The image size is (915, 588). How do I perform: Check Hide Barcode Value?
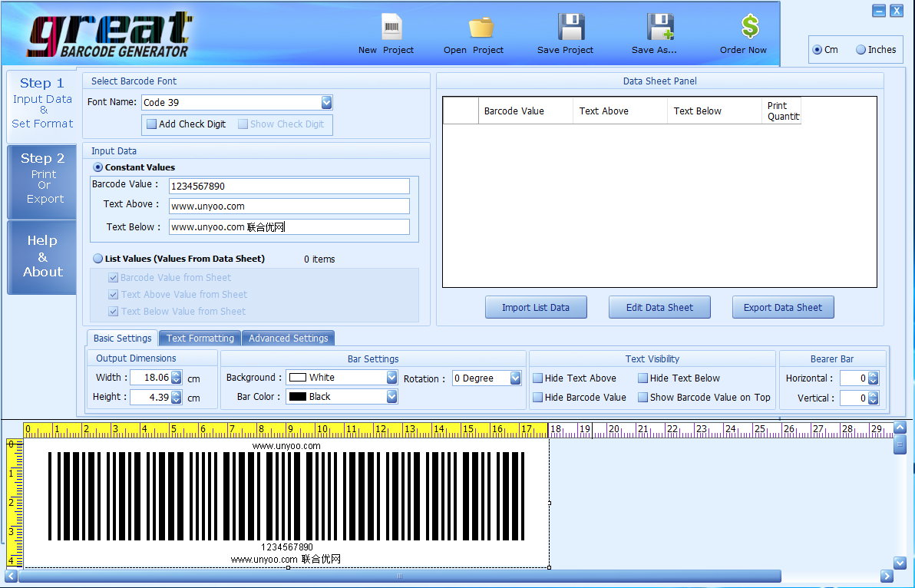pyautogui.click(x=538, y=398)
